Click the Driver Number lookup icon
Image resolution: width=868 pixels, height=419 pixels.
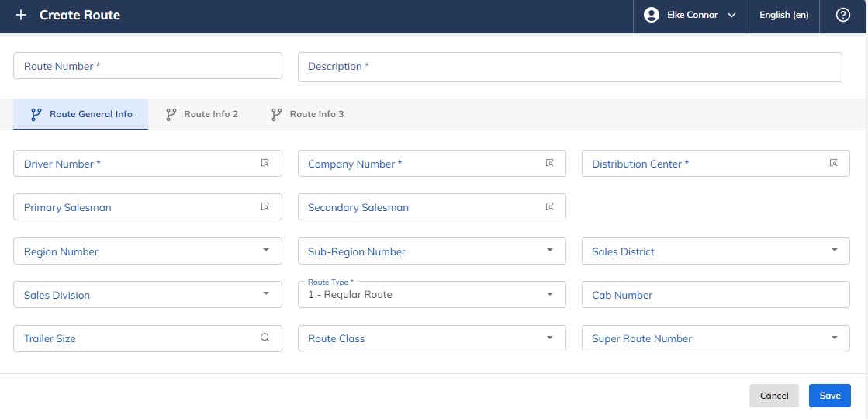pos(265,163)
